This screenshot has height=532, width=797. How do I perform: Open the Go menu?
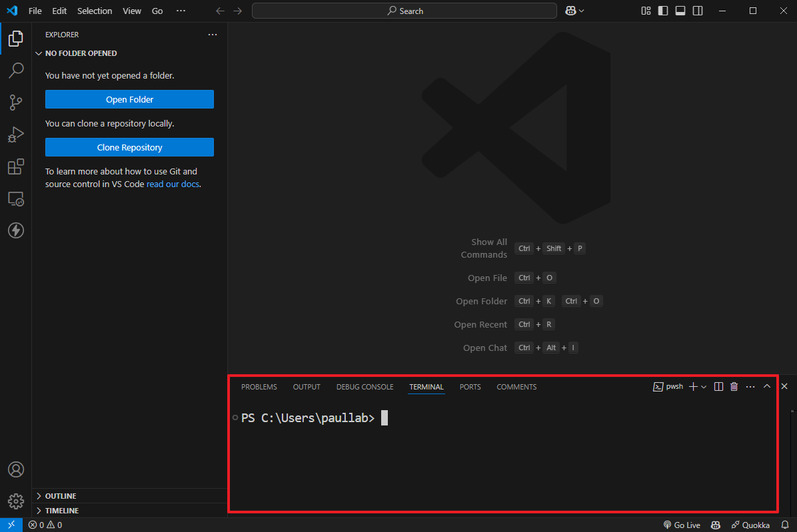tap(157, 11)
